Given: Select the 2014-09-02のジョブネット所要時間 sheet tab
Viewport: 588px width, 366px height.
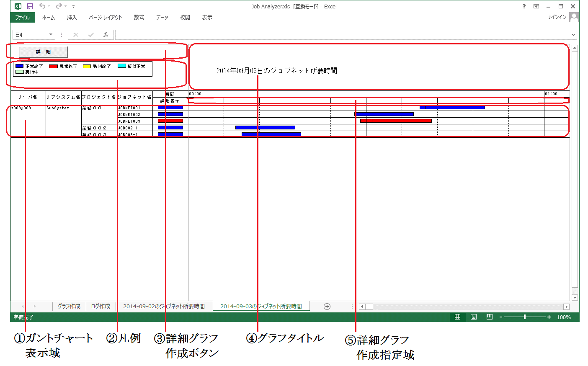Looking at the screenshot, I should (x=164, y=307).
